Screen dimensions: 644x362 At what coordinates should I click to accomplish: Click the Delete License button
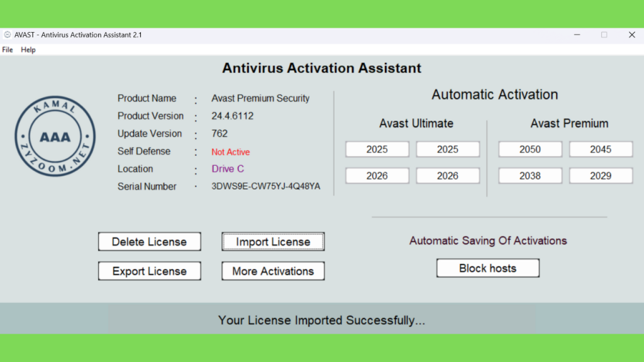pos(150,242)
